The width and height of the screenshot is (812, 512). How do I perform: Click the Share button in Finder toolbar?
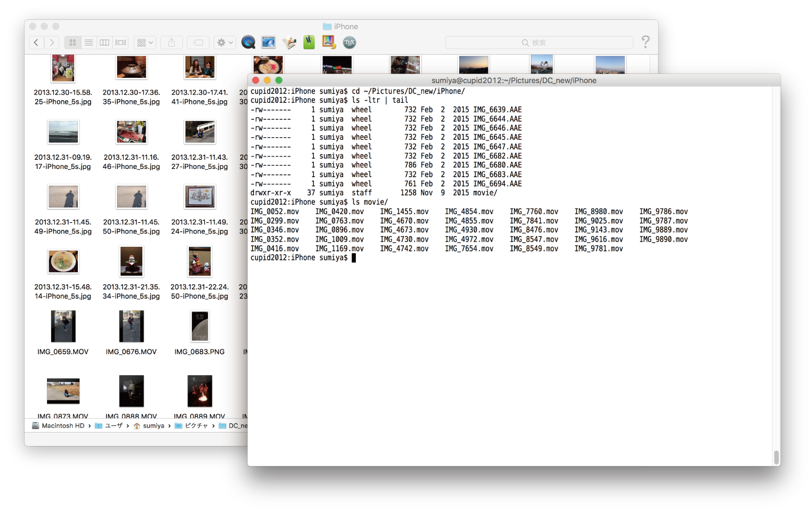click(172, 42)
